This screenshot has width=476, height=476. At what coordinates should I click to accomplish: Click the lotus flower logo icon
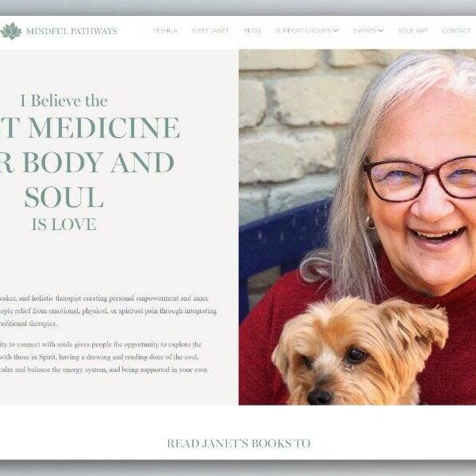pos(11,31)
